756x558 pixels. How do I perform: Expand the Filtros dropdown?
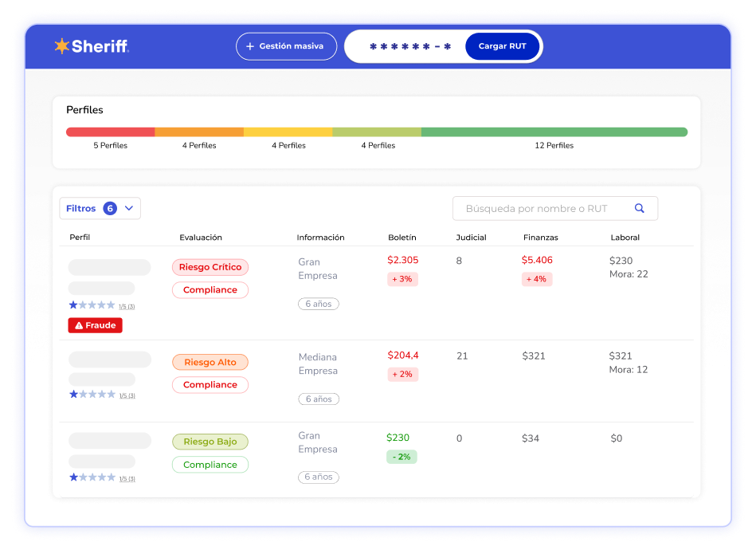click(x=100, y=208)
